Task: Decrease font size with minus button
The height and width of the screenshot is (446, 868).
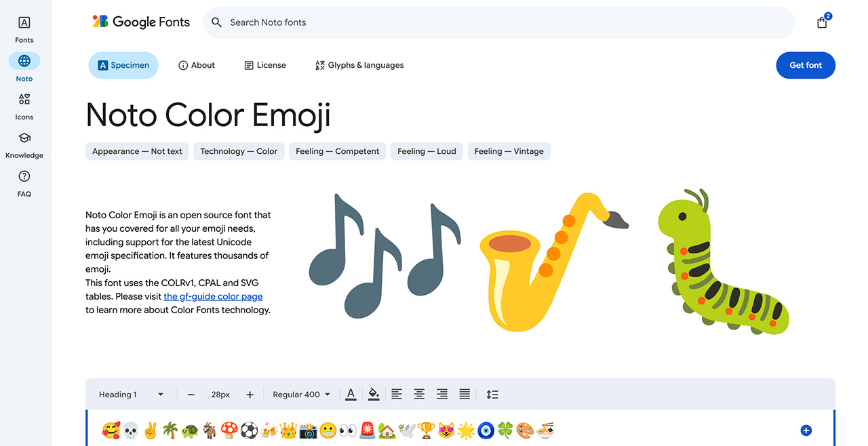Action: (191, 394)
